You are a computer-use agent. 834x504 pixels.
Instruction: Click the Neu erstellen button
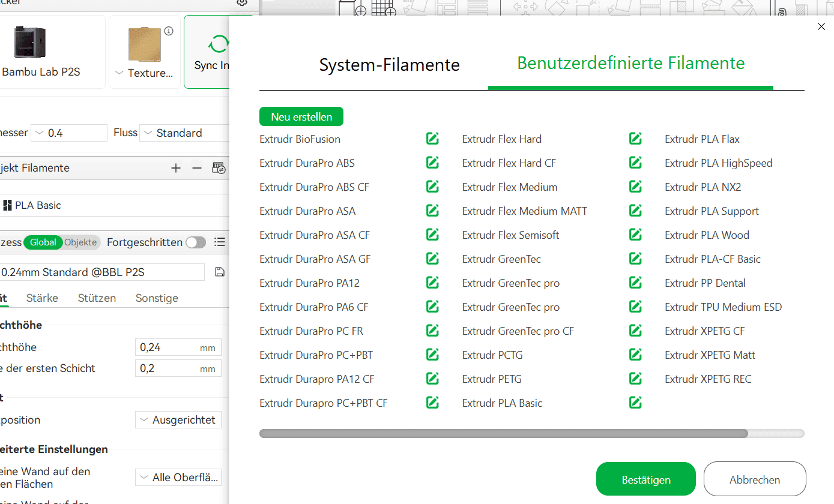tap(301, 116)
